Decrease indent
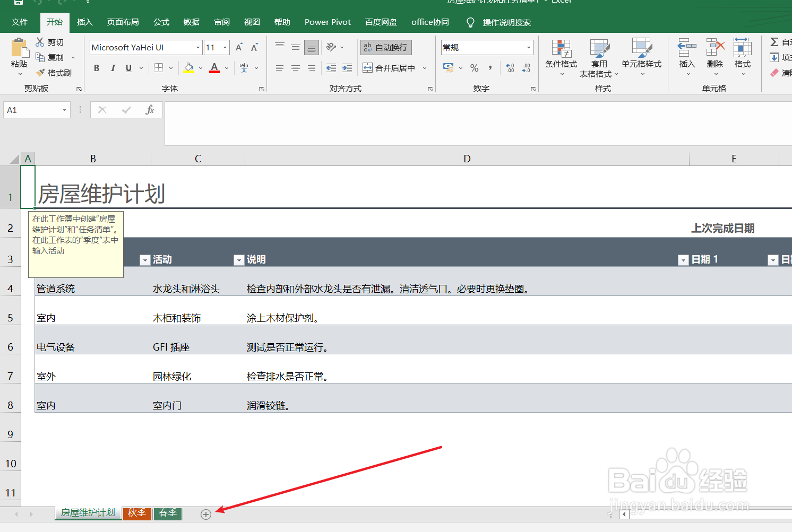The image size is (792, 532). click(x=331, y=68)
